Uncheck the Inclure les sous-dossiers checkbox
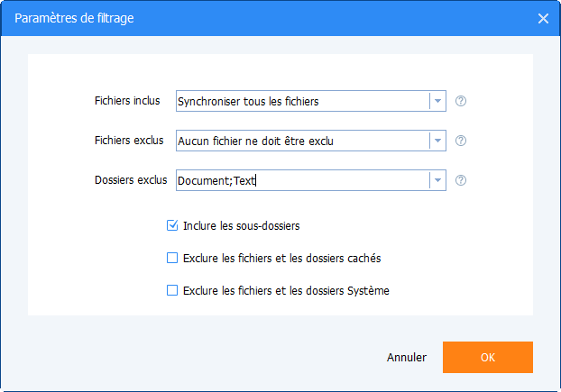 [x=172, y=225]
